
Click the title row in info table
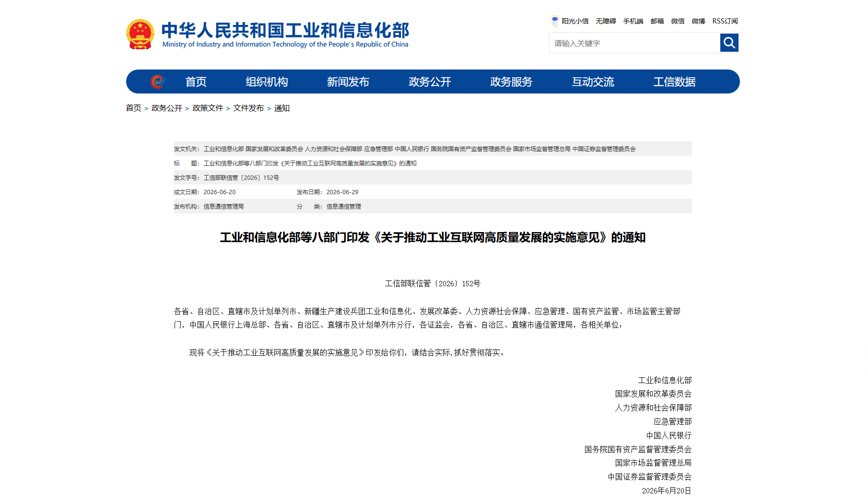(x=433, y=163)
